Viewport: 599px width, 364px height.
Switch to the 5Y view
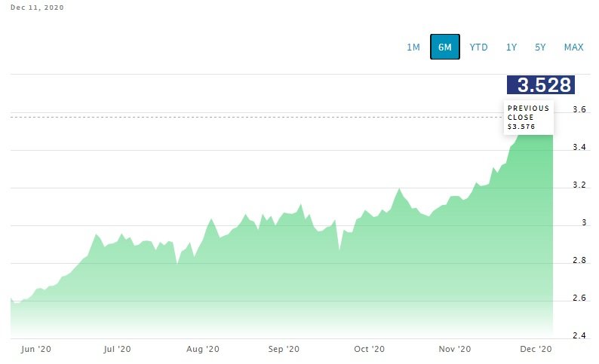540,47
